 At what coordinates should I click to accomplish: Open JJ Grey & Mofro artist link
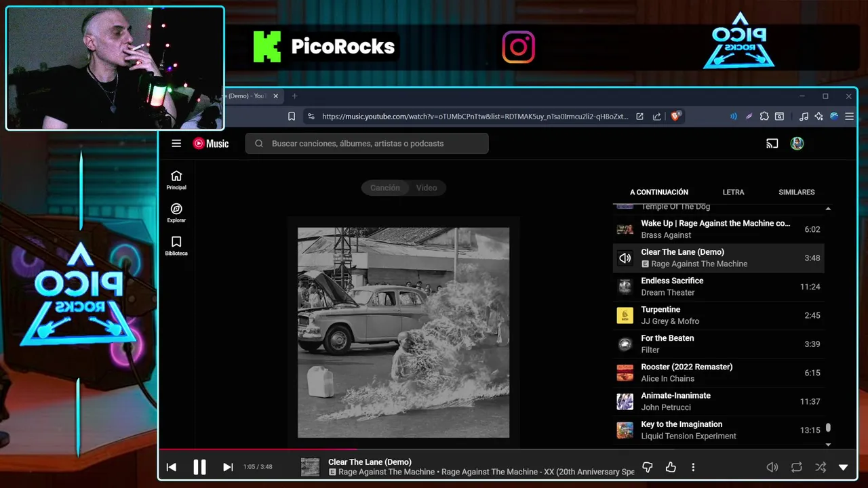pos(670,321)
